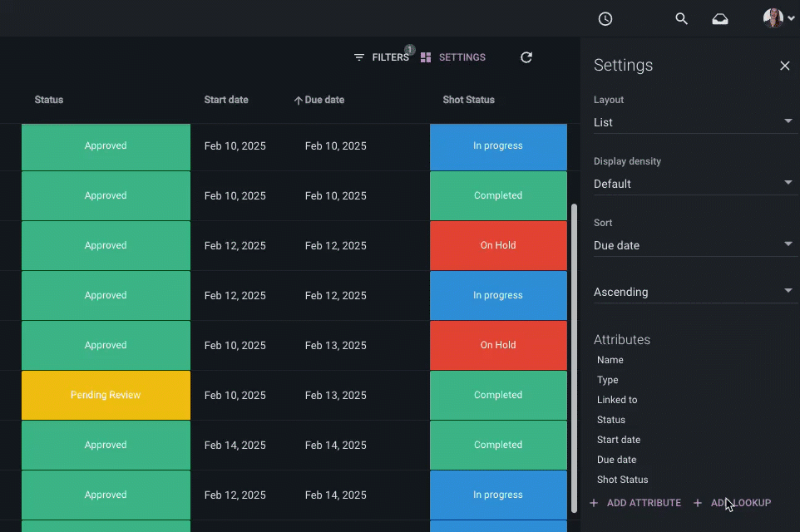Select the Status attribute in Settings panel
The image size is (800, 532).
(610, 420)
